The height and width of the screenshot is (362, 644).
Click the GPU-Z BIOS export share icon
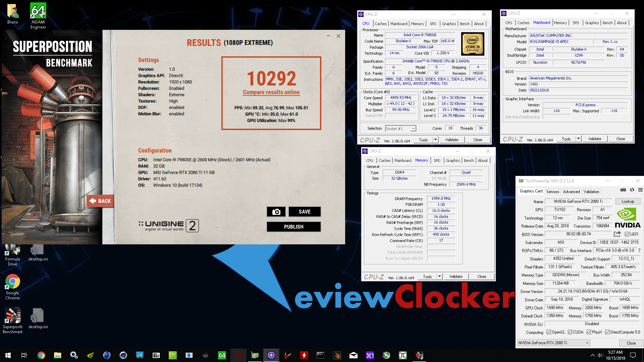tap(617, 234)
